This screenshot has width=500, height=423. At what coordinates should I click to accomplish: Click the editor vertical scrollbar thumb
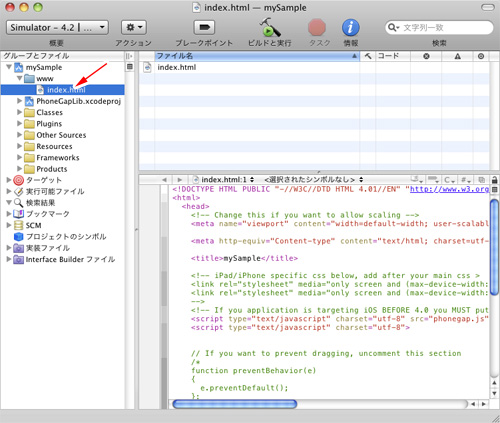[x=494, y=247]
